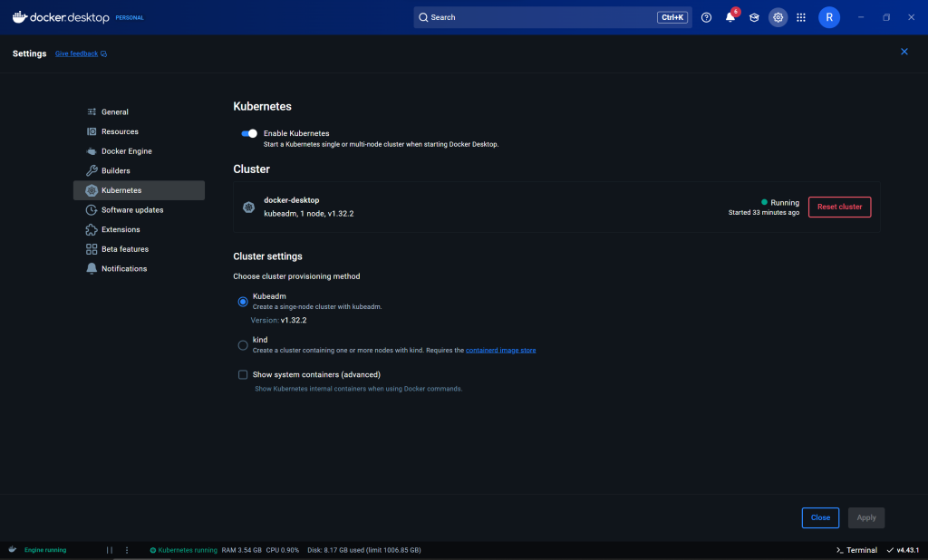928x560 pixels.
Task: Open the Software updates settings section
Action: (x=139, y=209)
